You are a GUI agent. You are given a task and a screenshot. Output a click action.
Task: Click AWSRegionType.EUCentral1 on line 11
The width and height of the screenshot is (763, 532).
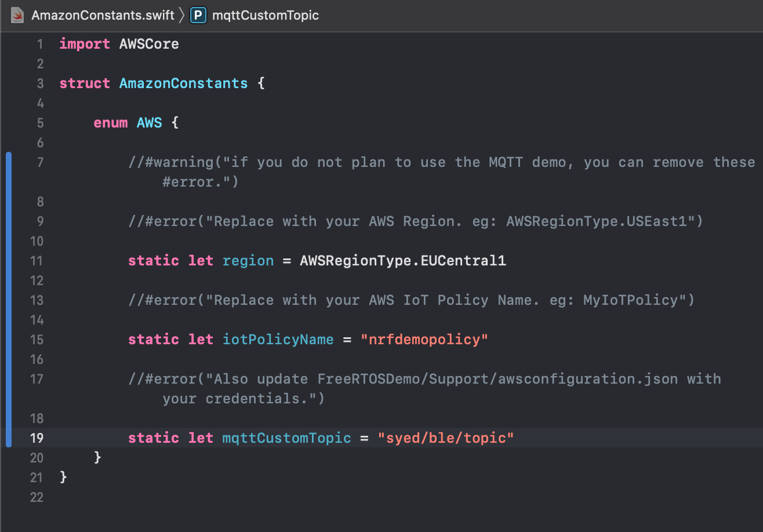pyautogui.click(x=402, y=260)
